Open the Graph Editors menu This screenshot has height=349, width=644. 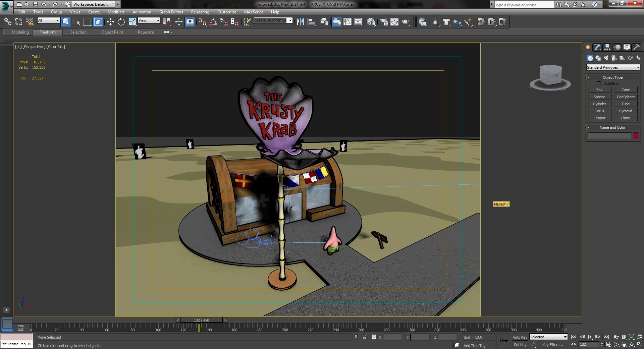point(171,12)
